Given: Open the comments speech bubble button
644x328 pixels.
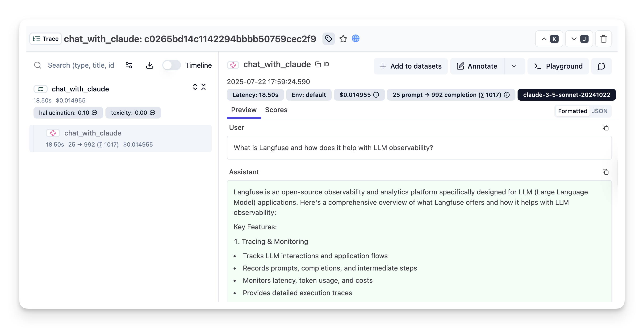Looking at the screenshot, I should [x=601, y=66].
